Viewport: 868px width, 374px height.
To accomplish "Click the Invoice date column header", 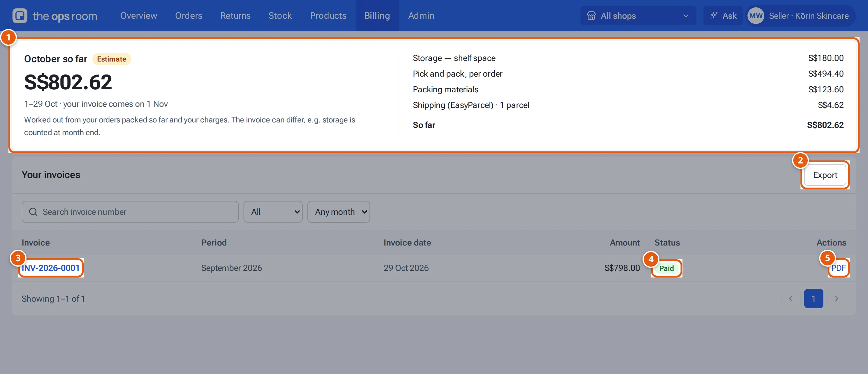I will (407, 242).
